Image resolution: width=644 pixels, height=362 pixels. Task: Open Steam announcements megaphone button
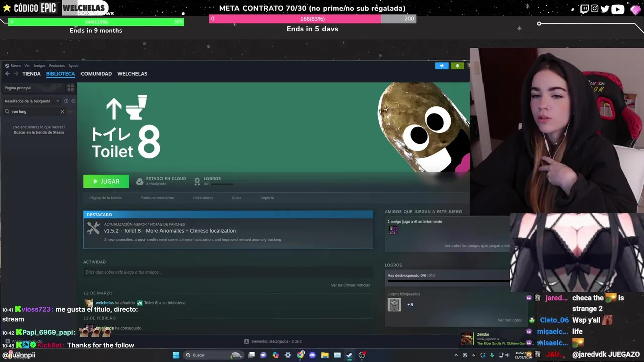[x=442, y=66]
